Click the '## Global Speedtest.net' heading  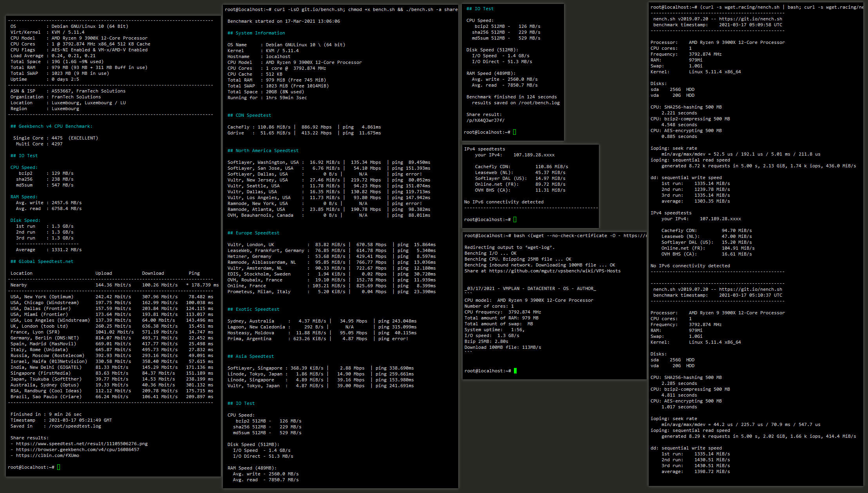42,261
